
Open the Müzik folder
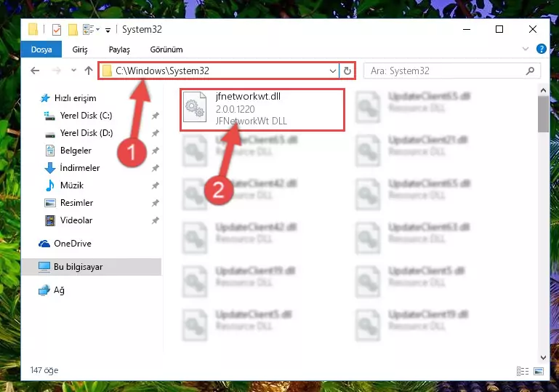[72, 185]
